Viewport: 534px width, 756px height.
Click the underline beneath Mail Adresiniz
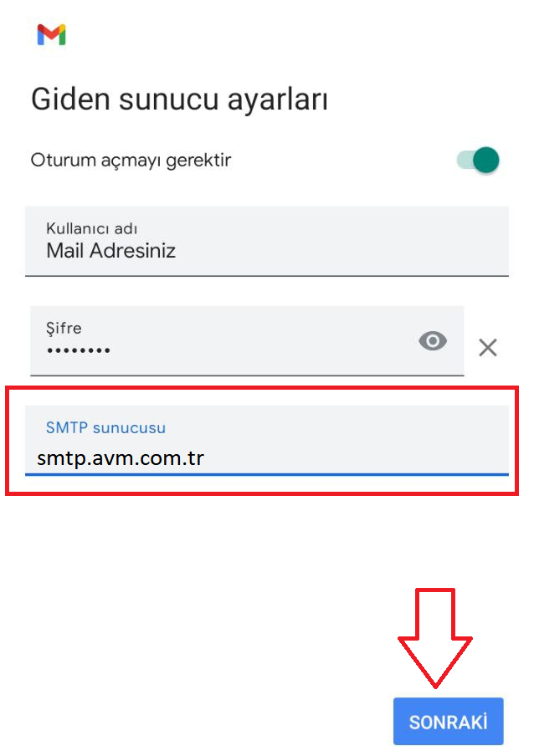pos(266,275)
